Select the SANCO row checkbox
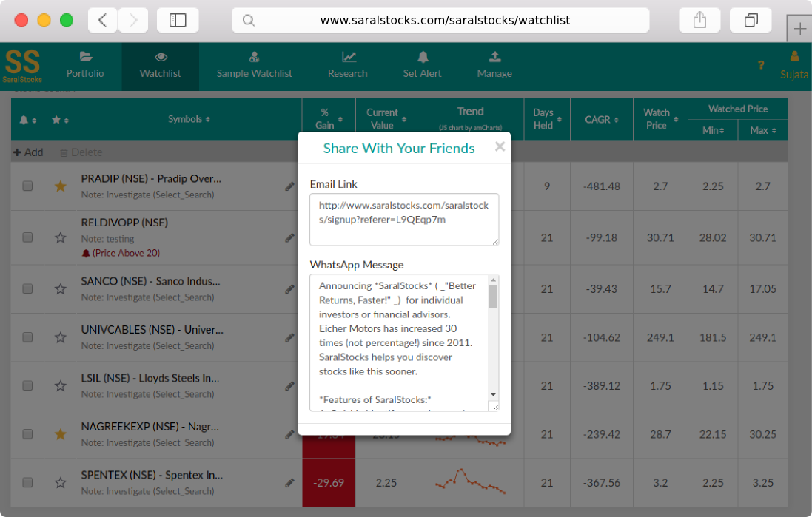 click(27, 288)
